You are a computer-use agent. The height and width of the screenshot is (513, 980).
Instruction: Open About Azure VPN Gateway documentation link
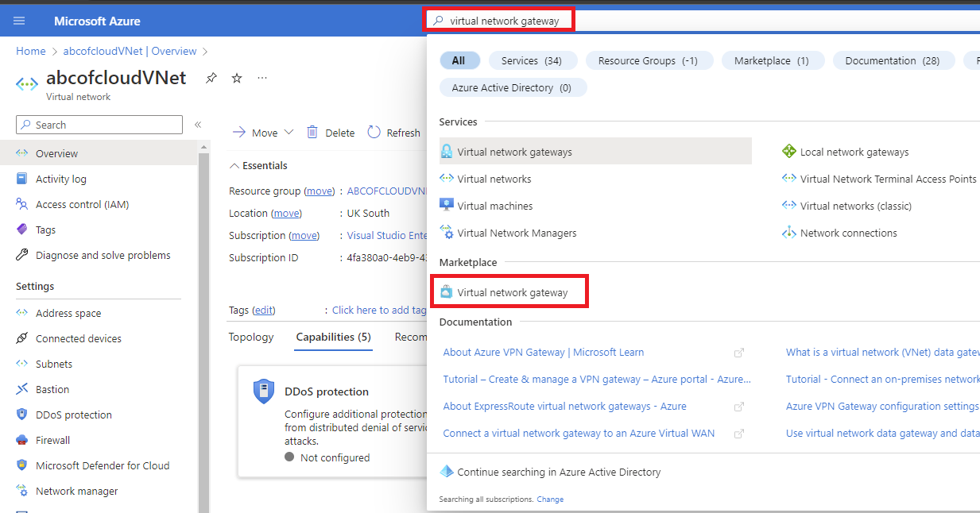[544, 352]
